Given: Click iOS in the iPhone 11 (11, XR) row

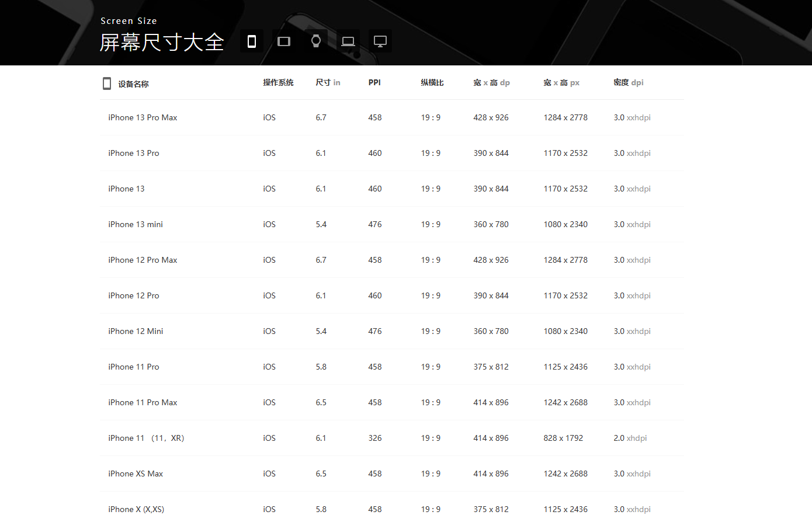Looking at the screenshot, I should click(x=269, y=438).
